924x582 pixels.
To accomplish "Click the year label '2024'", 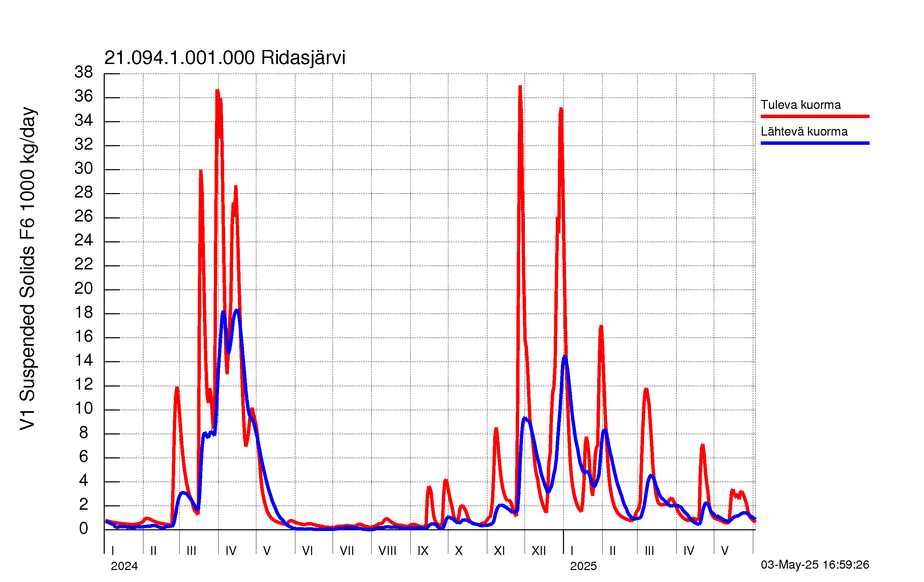I will coord(124,566).
